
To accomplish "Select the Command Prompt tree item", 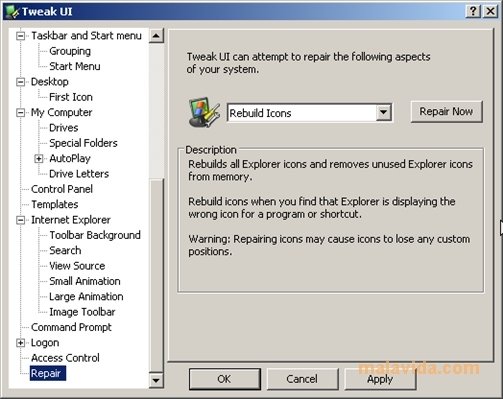I will click(71, 327).
